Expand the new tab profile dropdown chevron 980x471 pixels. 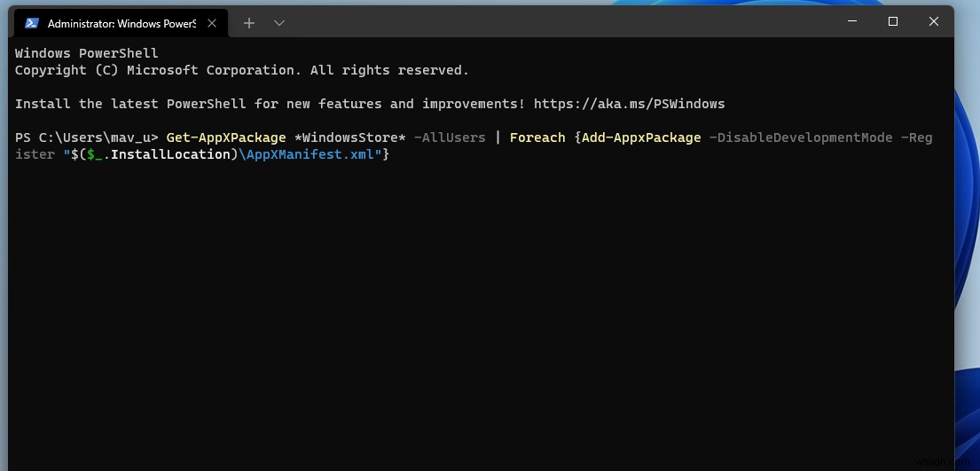click(x=279, y=23)
